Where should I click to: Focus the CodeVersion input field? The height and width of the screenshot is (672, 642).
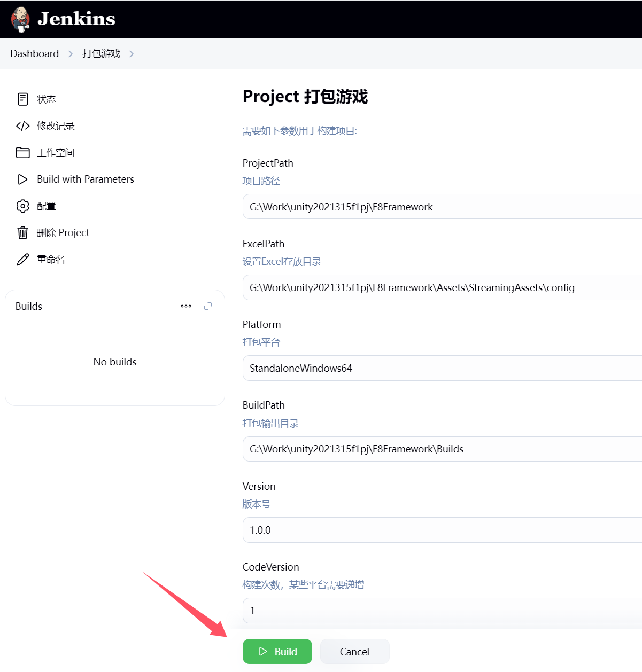(443, 611)
